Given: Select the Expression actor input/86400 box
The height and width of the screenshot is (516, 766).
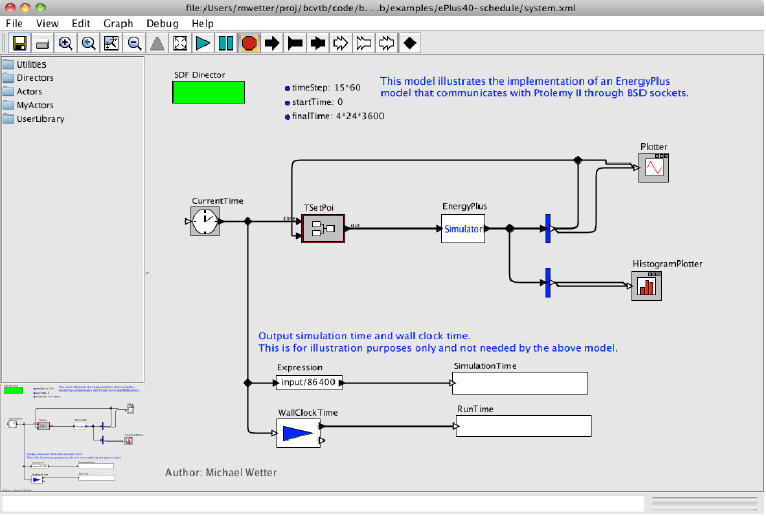Looking at the screenshot, I should pos(309,383).
